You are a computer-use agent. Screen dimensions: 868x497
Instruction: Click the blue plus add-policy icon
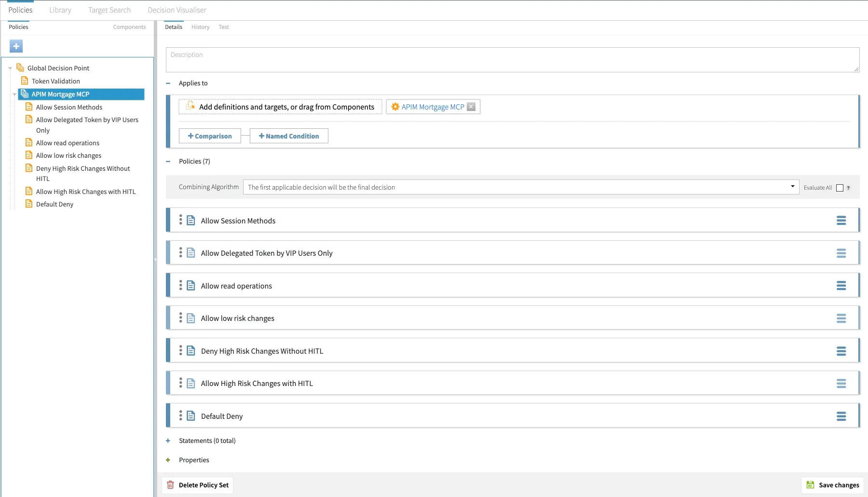click(x=16, y=46)
